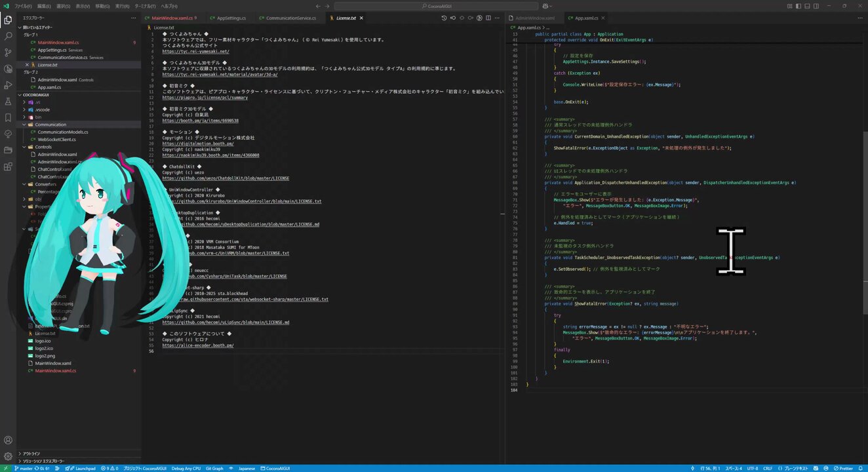Open the uLipSync LICENSE.md link

point(226,323)
